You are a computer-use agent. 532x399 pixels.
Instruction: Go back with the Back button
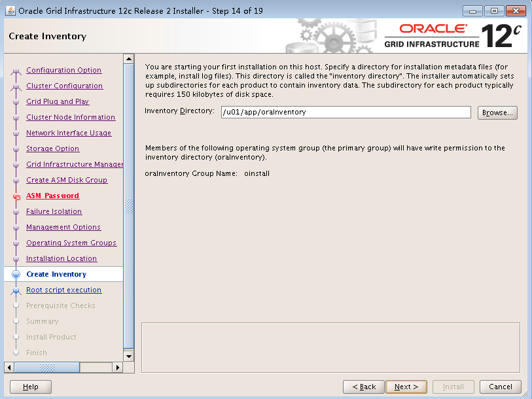pos(363,387)
